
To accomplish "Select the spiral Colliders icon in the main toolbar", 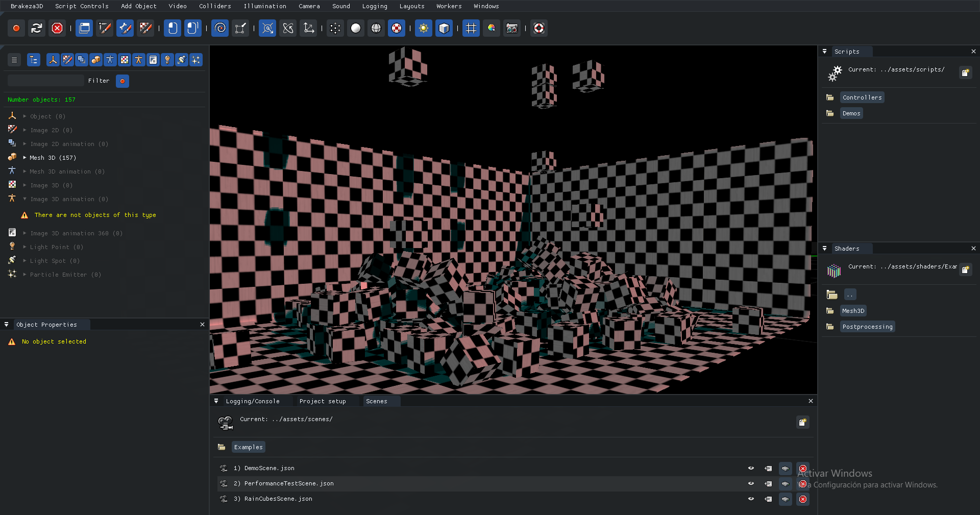I will coord(219,28).
